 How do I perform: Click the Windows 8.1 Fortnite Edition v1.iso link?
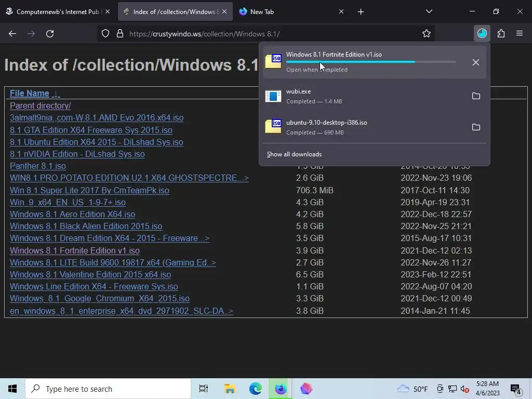[x=75, y=250]
